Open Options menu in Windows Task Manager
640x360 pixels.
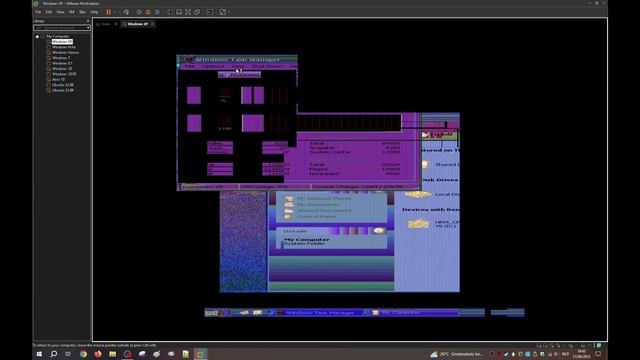pos(213,66)
